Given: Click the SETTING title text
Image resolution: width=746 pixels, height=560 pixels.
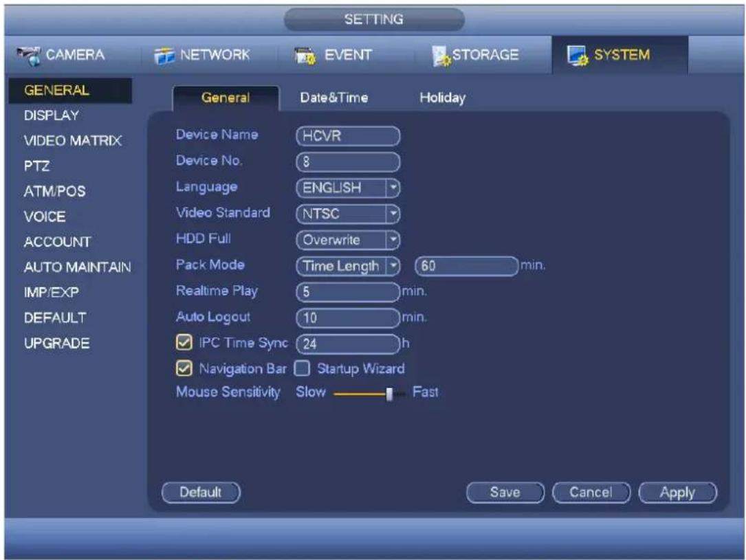Looking at the screenshot, I should click(x=374, y=19).
